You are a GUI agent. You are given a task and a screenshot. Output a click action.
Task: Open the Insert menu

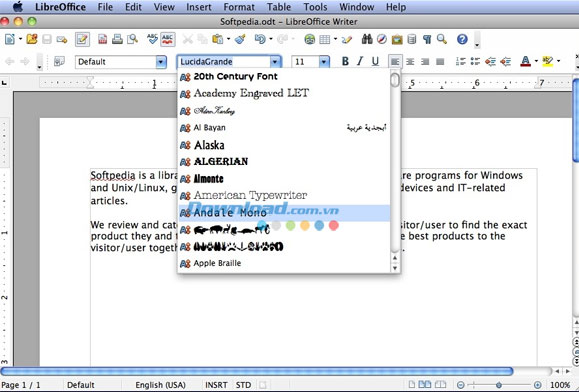click(199, 7)
